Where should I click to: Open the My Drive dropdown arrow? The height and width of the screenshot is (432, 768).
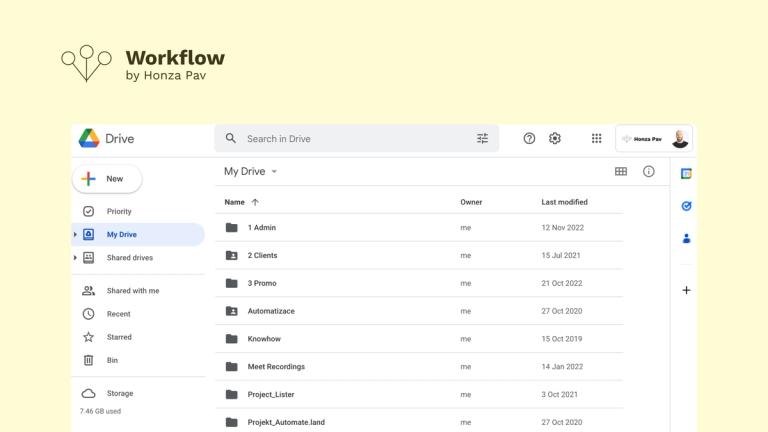[274, 171]
